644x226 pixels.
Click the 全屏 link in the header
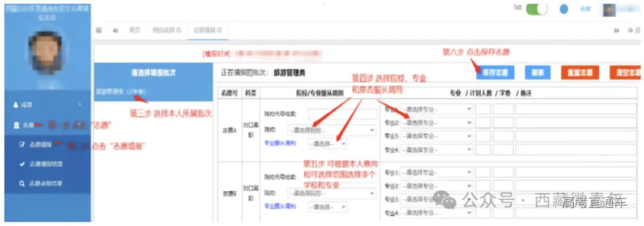pos(585,10)
